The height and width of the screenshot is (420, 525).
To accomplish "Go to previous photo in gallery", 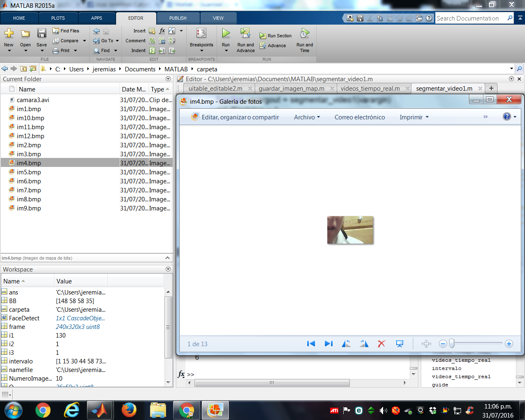I will (x=311, y=344).
